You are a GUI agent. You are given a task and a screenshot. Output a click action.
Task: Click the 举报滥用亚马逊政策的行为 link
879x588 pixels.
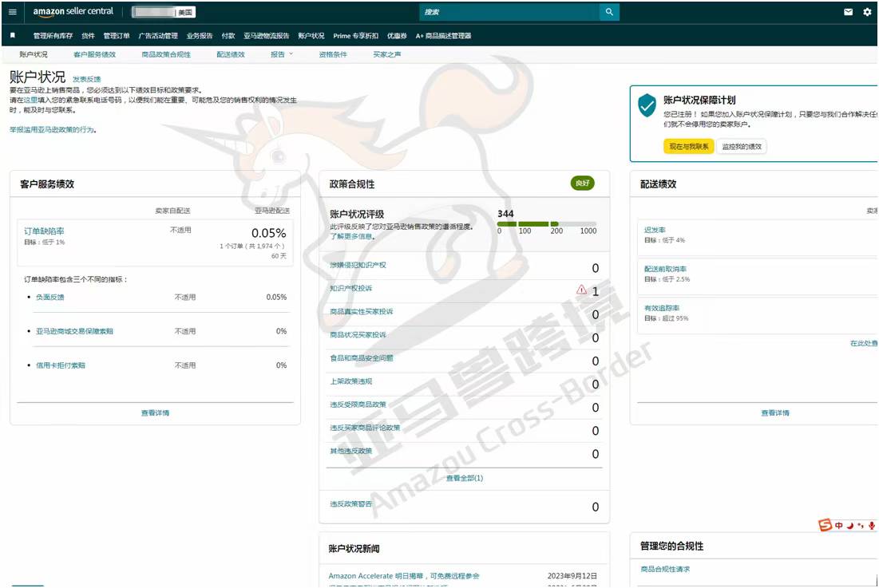52,129
